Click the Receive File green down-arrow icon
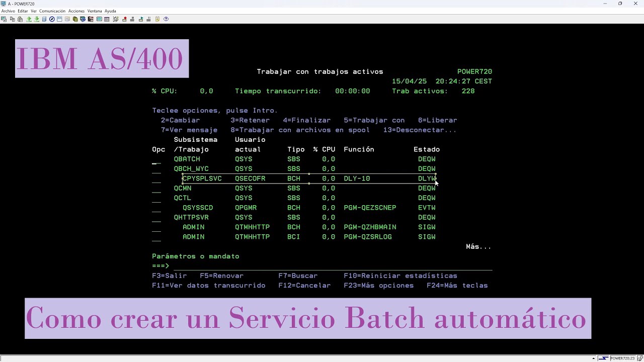The height and width of the screenshot is (362, 644). click(36, 19)
